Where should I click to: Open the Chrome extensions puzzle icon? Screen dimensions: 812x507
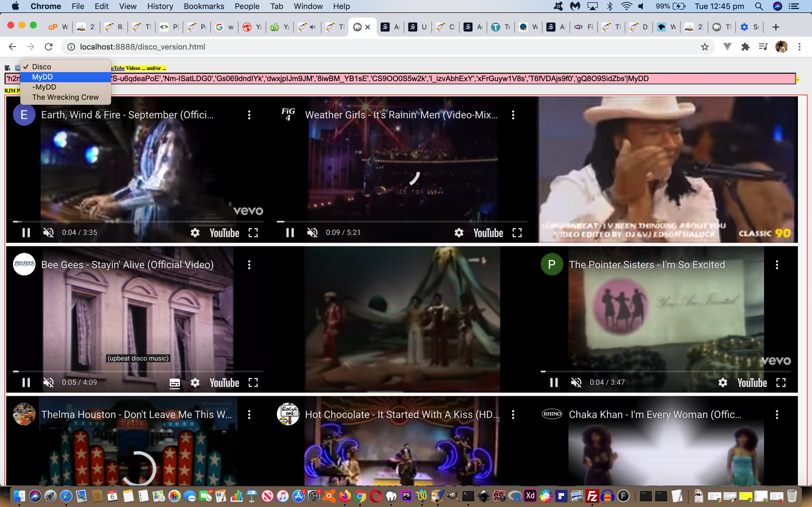(745, 47)
